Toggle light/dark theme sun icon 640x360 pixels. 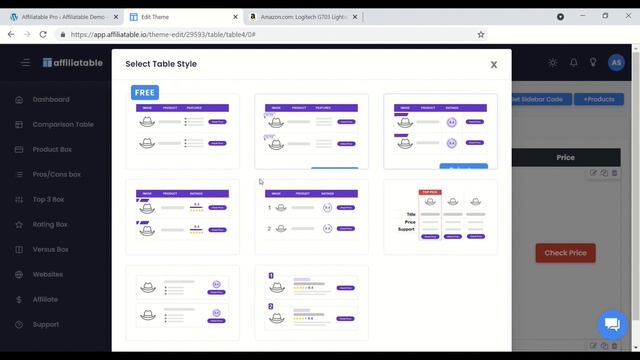(x=553, y=62)
